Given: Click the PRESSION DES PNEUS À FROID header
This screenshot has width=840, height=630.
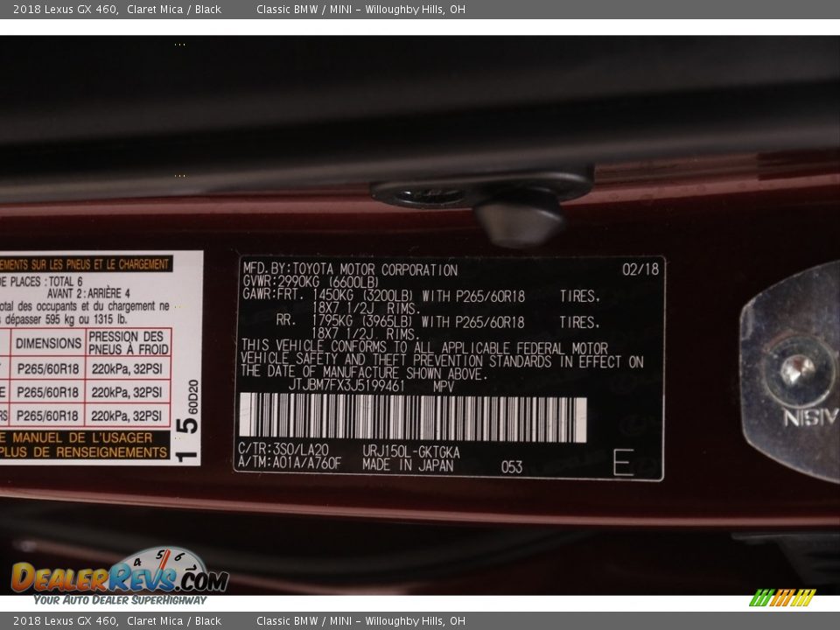Looking at the screenshot, I should (128, 343).
